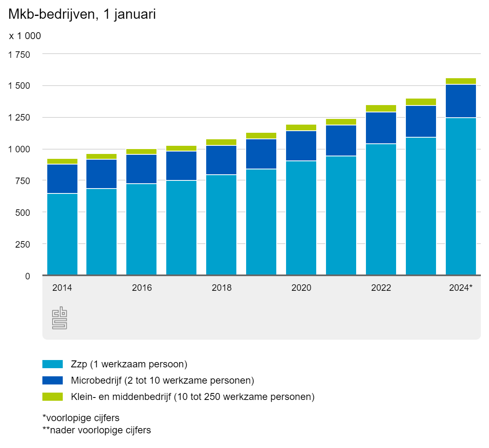Viewport: 489px width, 448px height.
Task: Click the 2020 axis label
Action: point(302,288)
